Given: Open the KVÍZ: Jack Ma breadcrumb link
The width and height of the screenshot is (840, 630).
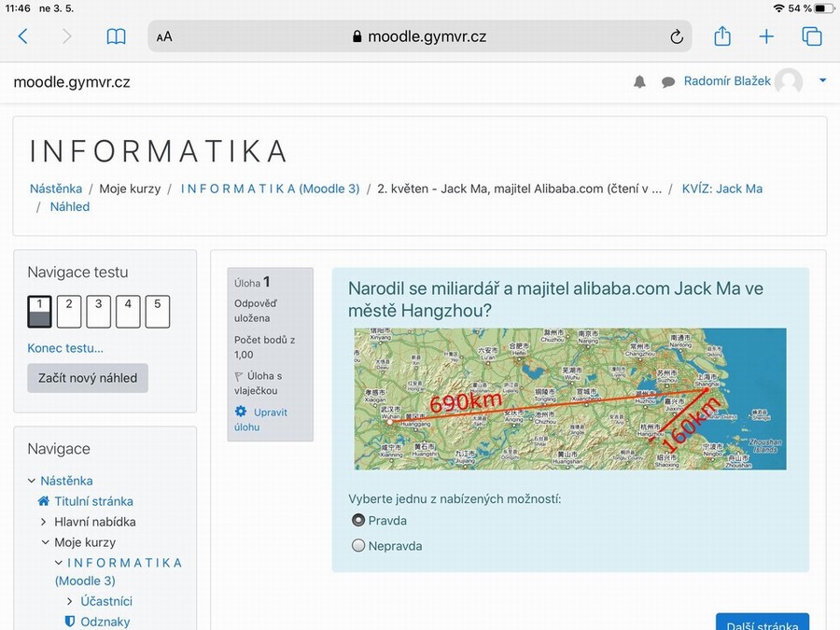Looking at the screenshot, I should coord(721,189).
